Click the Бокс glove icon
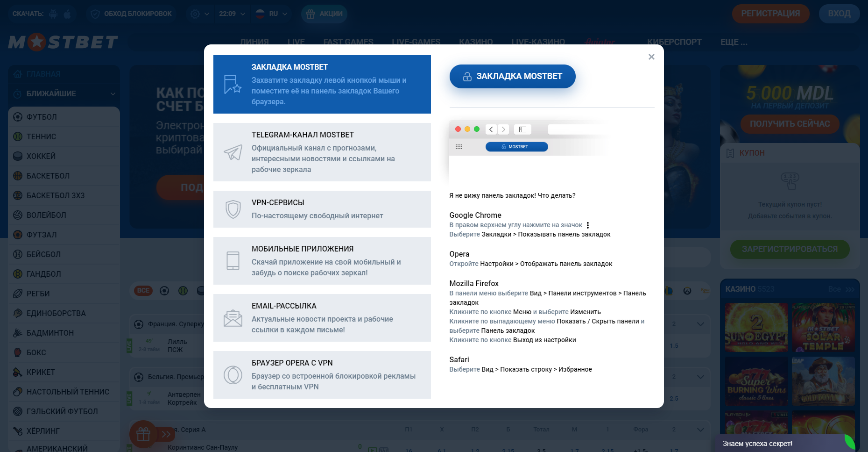 click(18, 352)
